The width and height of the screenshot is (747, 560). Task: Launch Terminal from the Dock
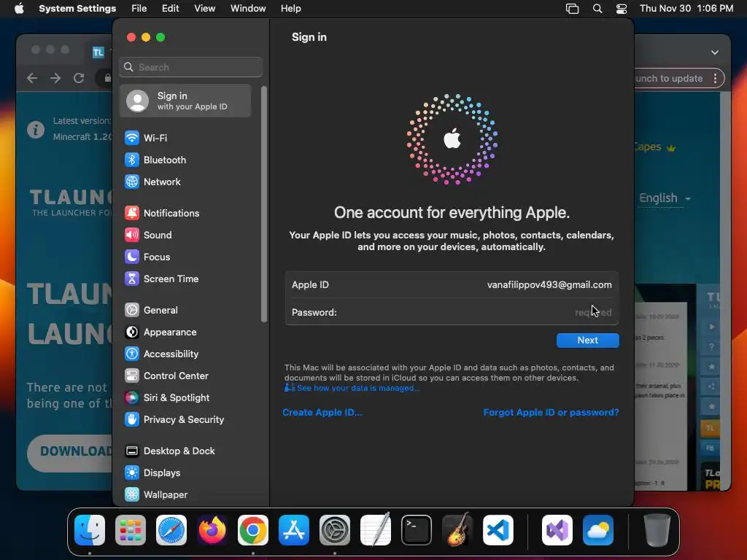(x=417, y=530)
